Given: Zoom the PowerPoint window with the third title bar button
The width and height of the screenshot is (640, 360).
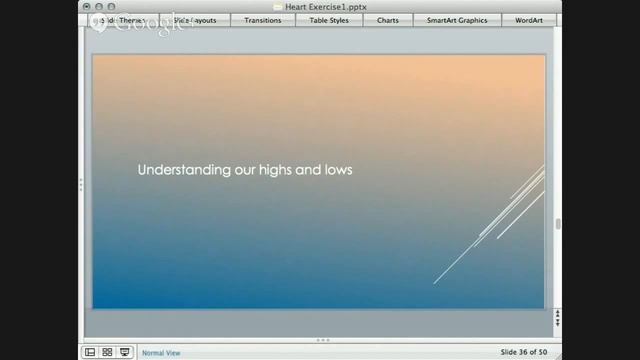Looking at the screenshot, I should 111,7.
